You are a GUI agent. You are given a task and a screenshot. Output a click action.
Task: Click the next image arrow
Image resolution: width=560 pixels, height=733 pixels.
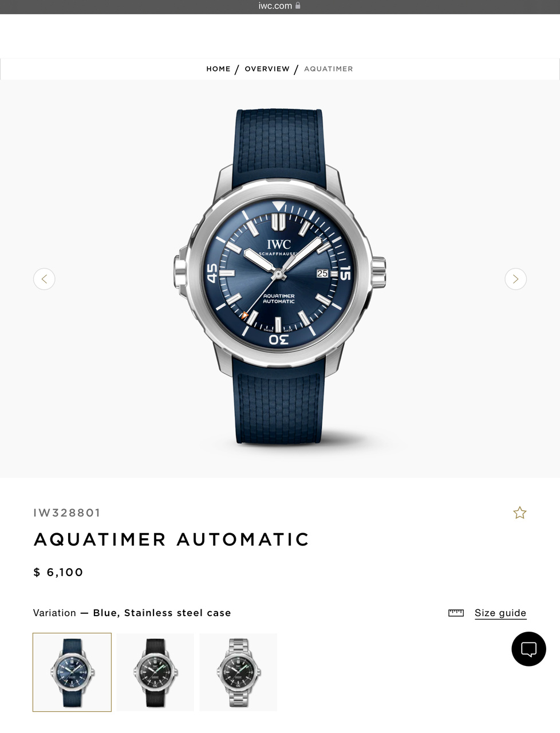click(515, 279)
